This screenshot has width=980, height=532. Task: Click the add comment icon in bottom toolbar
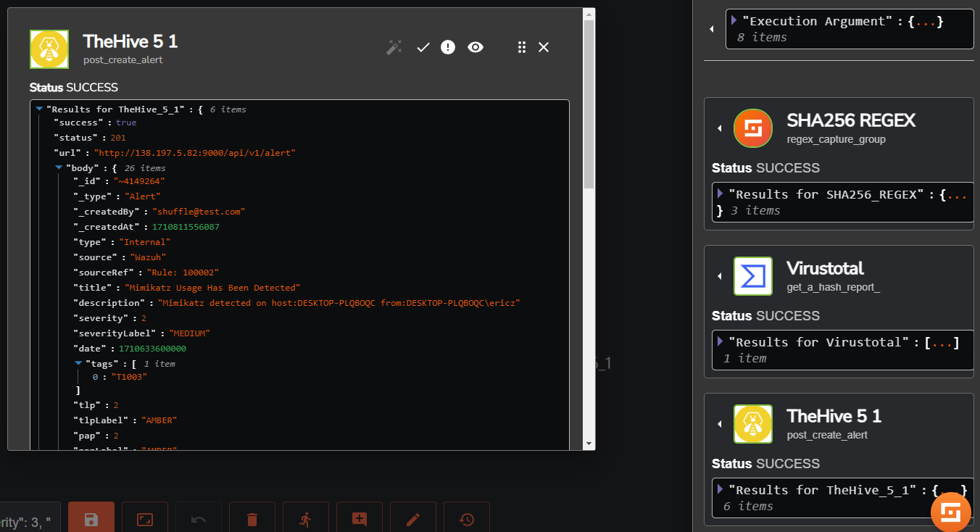click(360, 518)
